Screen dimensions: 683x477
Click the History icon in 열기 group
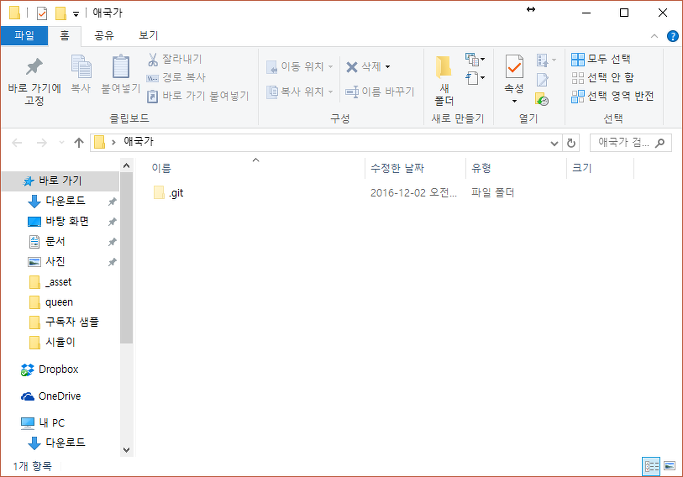[542, 99]
